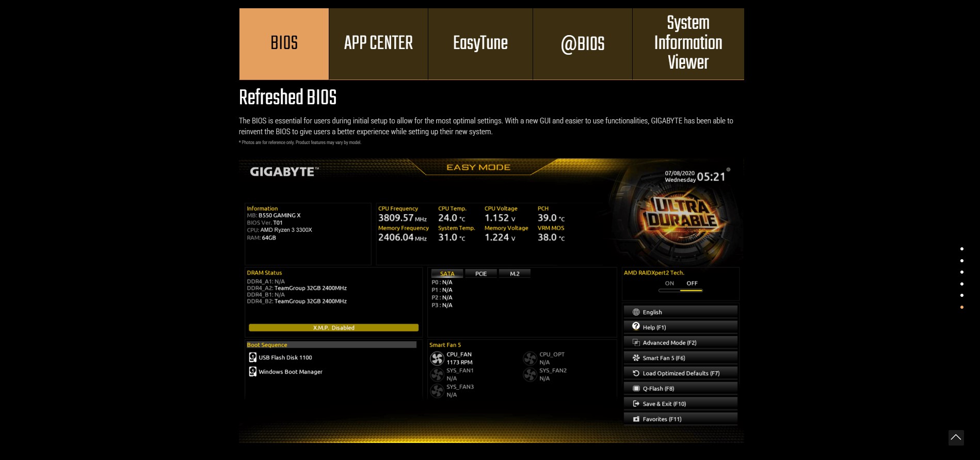Click the Refreshed BIOS heading
Screen dimensions: 980x460
287,97
